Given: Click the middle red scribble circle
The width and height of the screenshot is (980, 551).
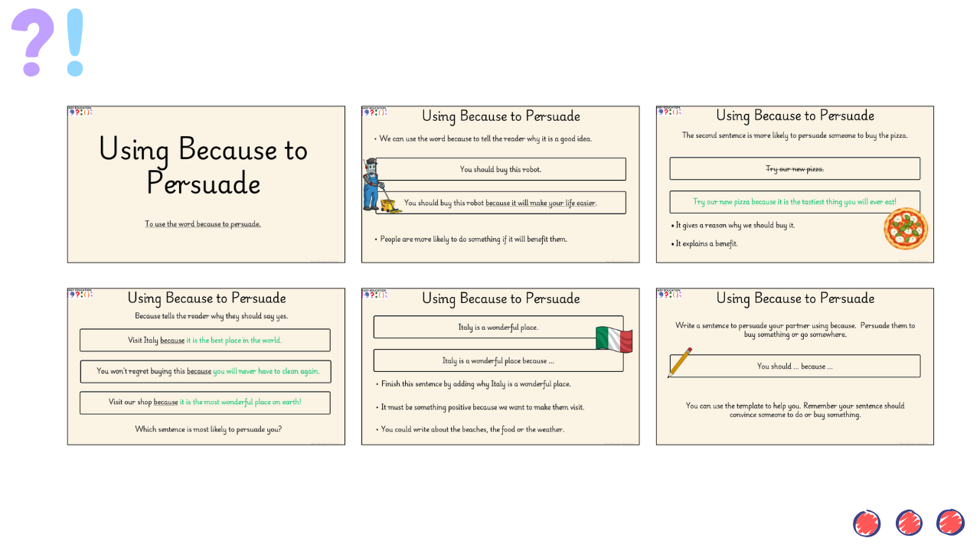Looking at the screenshot, I should click(909, 523).
